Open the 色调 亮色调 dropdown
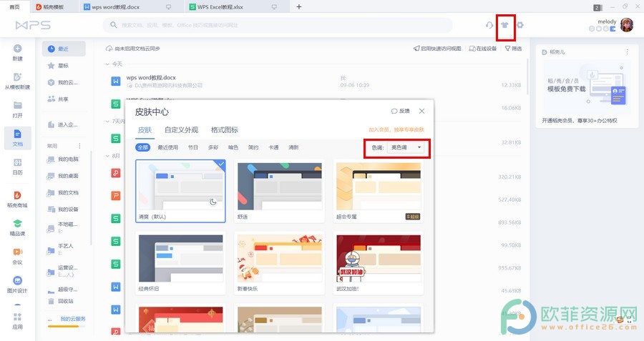This screenshot has height=341, width=644. (406, 147)
